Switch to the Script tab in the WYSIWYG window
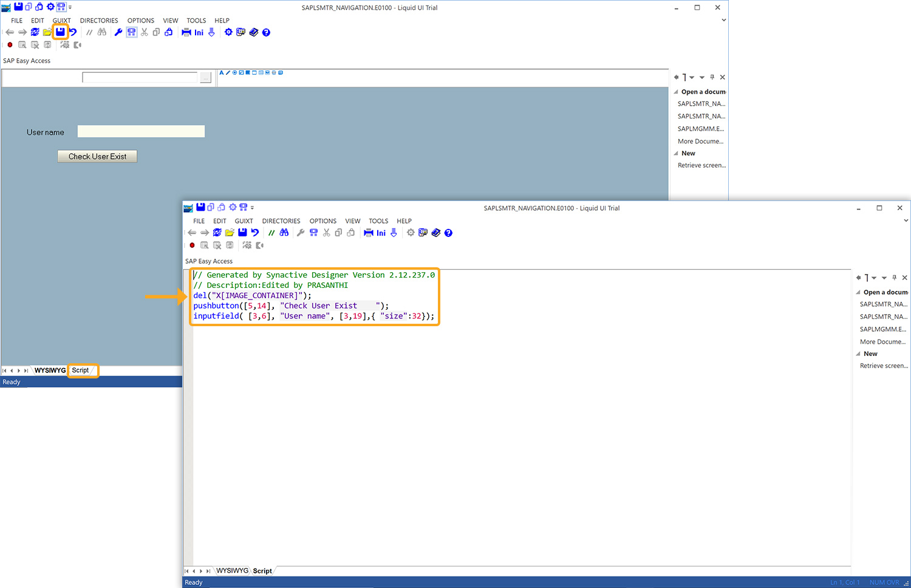Screen dimensions: 911x588 pos(80,371)
